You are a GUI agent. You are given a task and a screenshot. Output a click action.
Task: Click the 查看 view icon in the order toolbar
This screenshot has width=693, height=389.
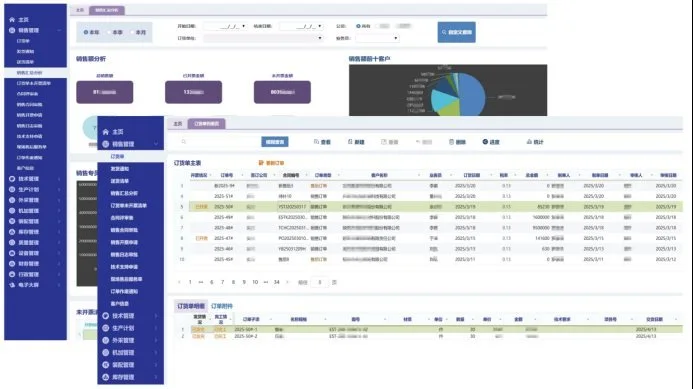point(316,142)
